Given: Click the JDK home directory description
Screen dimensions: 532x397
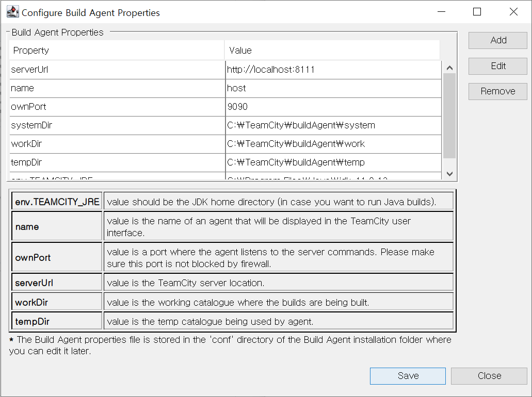Looking at the screenshot, I should 278,202.
